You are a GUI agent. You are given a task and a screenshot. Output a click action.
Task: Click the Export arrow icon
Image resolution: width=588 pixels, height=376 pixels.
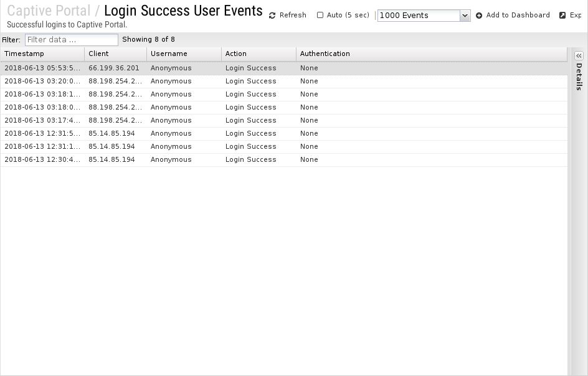[x=562, y=16]
